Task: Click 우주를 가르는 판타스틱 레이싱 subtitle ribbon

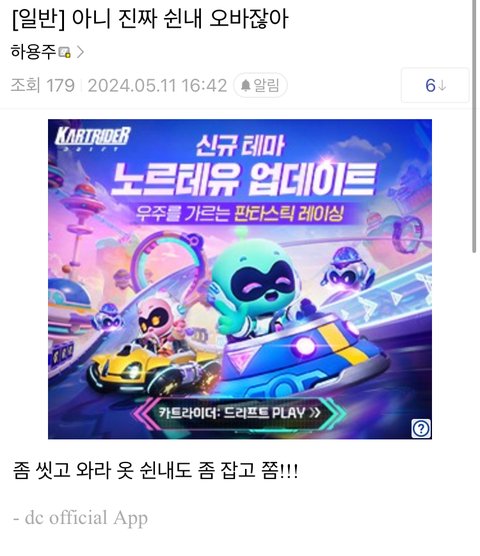Action: pyautogui.click(x=240, y=214)
